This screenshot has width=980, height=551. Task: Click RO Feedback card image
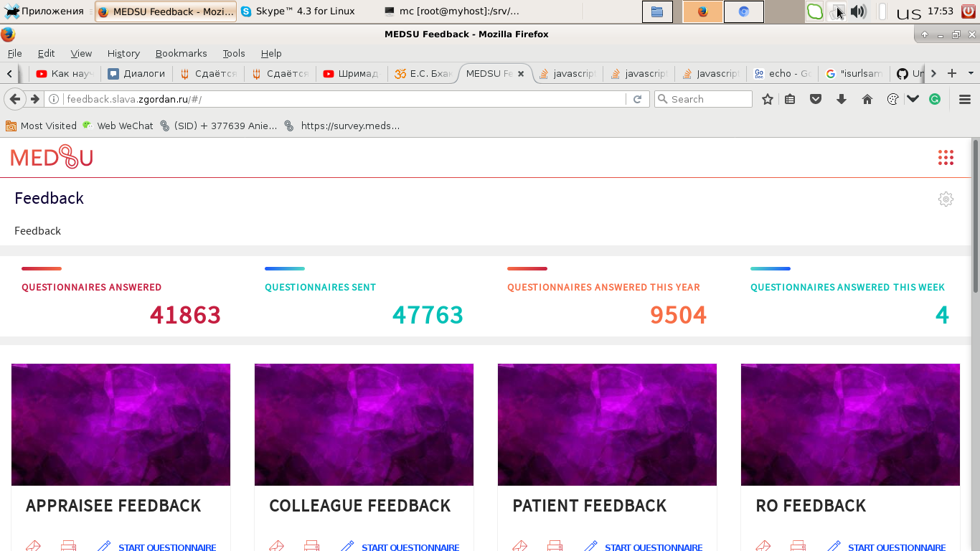pos(850,425)
